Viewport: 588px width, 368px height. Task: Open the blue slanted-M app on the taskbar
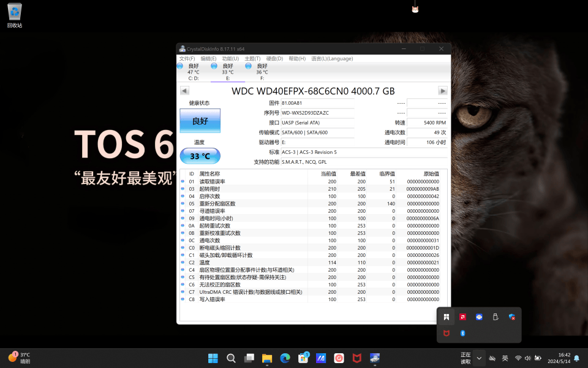(321, 358)
